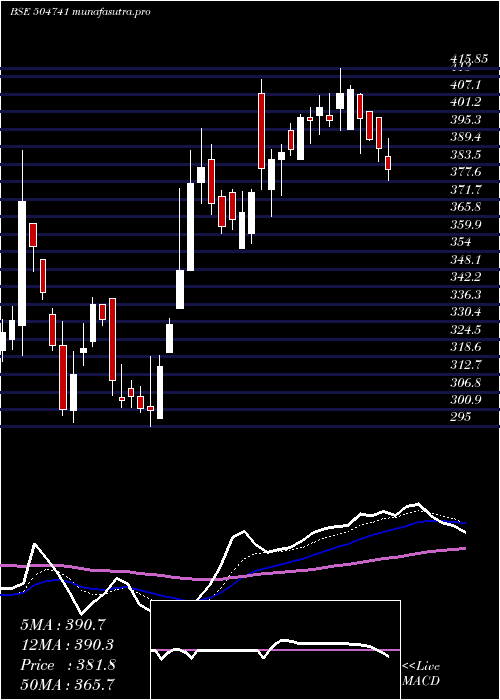Click the 318.6 price axis label
This screenshot has height=700, width=500.
465,347
